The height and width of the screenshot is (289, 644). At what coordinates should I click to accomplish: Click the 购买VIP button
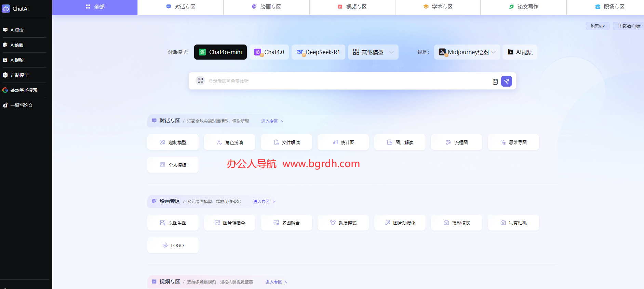pos(598,26)
